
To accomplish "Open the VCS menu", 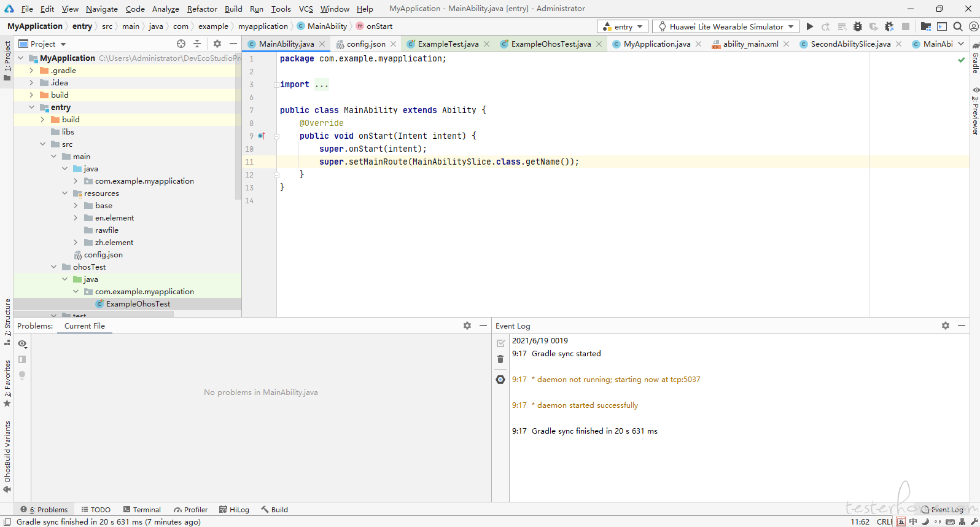I will (306, 9).
